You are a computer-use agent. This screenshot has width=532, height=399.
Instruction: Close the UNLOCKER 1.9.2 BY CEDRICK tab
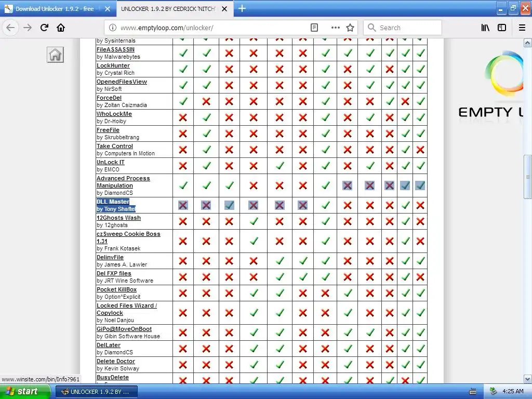224,9
